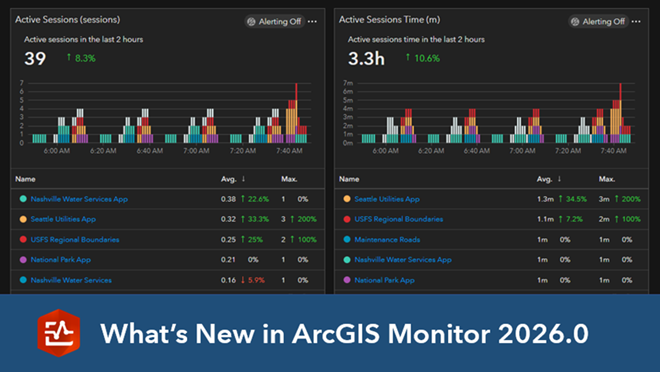Click the ArcGIS Monitor logo icon
The image size is (660, 372).
(59, 333)
